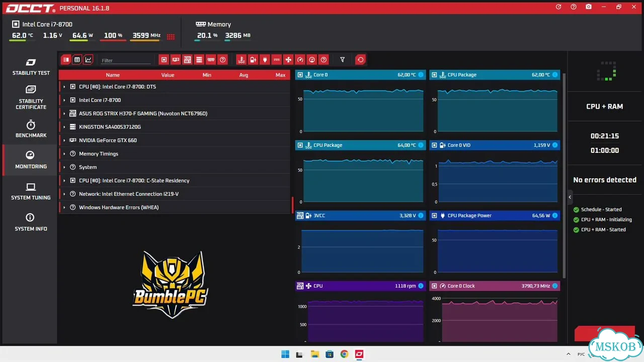The height and width of the screenshot is (362, 644).
Task: Show temperature sensors using thermometer icon
Action: (x=241, y=60)
